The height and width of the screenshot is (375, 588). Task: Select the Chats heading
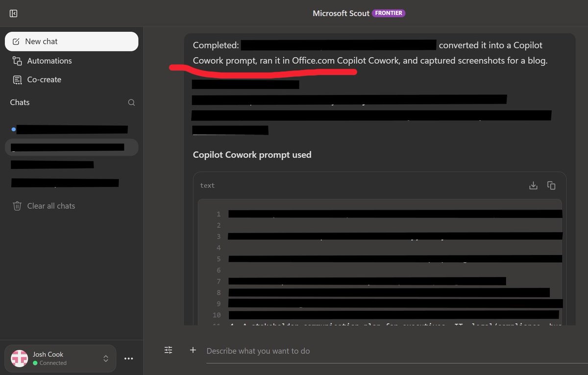click(20, 102)
